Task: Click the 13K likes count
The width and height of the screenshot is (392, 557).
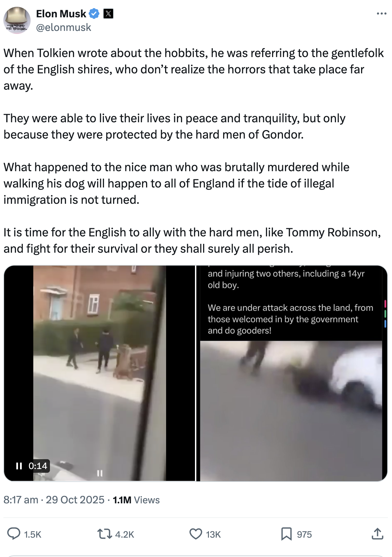Action: [213, 535]
